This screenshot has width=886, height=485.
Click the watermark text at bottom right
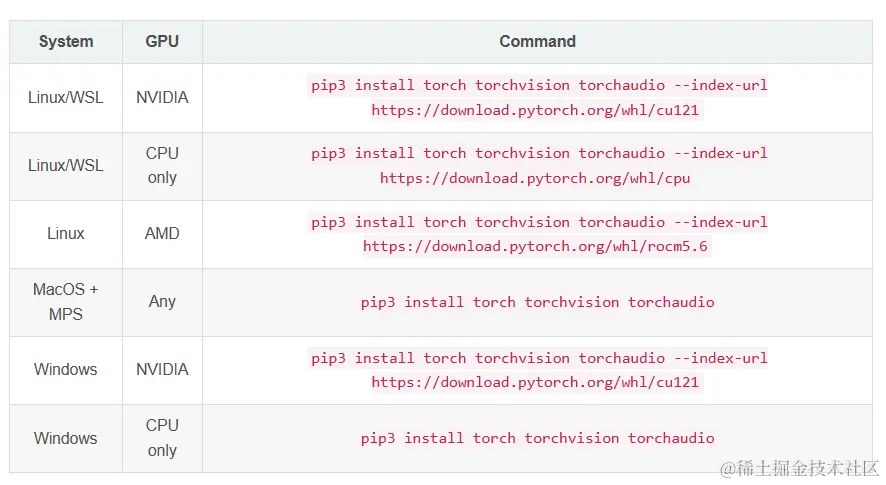(x=798, y=468)
